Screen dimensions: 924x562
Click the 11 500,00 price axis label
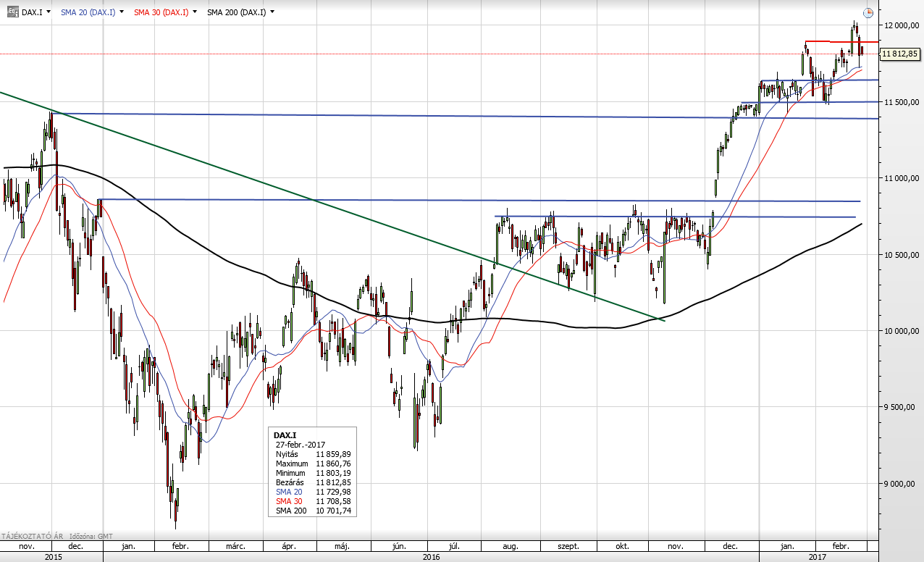point(902,102)
